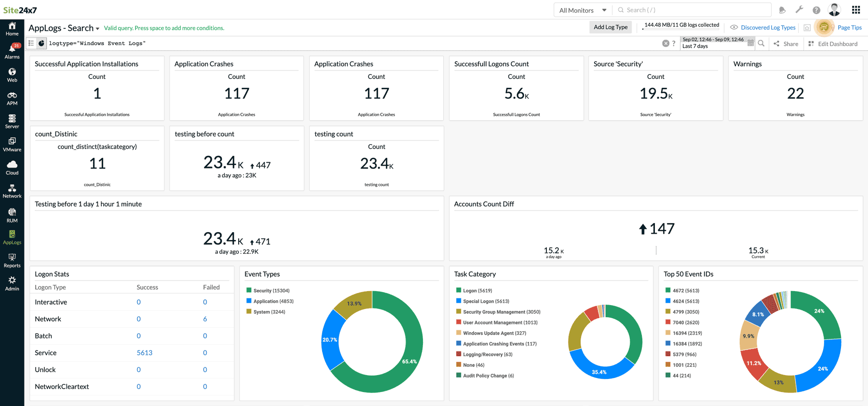Open the RUM section
868x406 pixels.
click(12, 215)
